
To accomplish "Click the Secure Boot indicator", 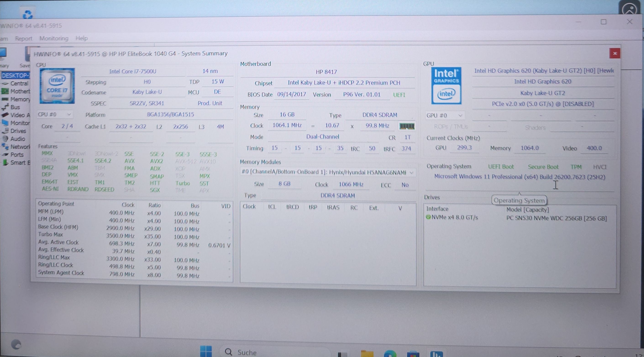I will point(543,167).
